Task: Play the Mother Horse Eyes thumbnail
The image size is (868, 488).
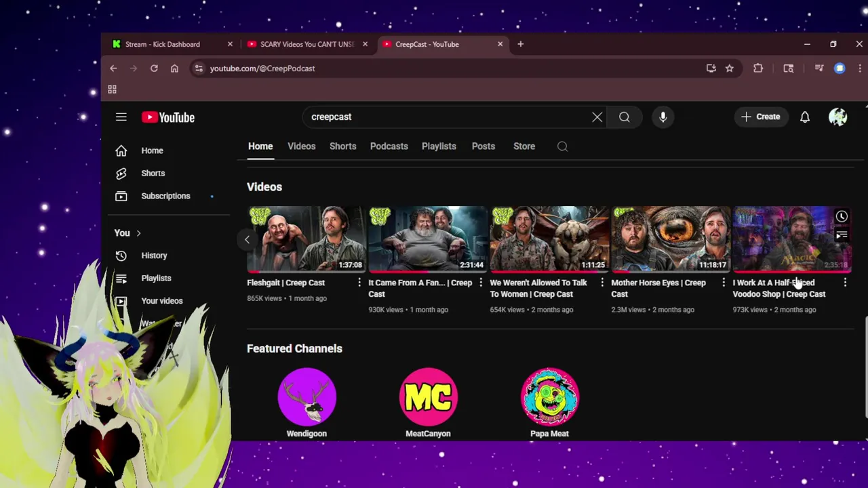Action: click(671, 239)
